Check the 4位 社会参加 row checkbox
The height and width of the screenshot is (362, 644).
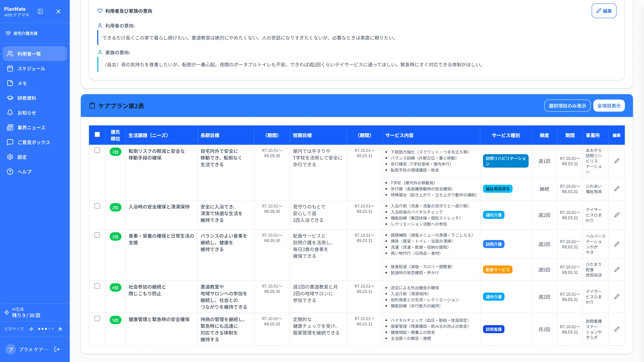tap(97, 286)
